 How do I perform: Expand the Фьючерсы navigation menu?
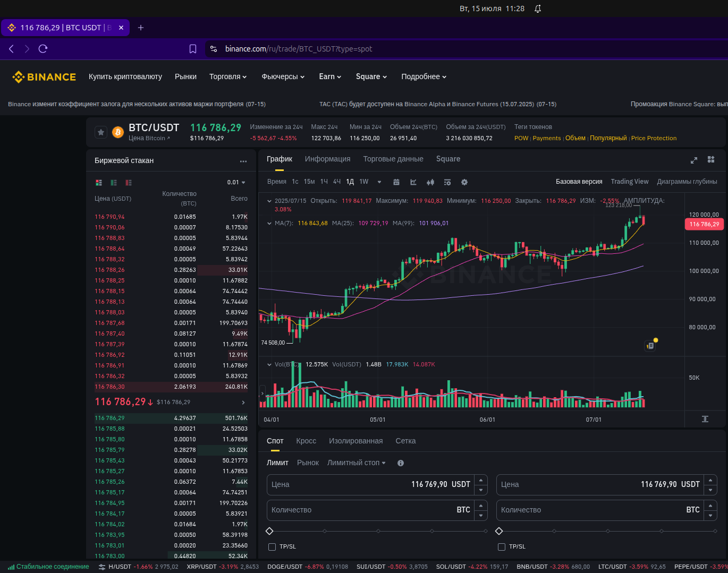[x=283, y=77]
